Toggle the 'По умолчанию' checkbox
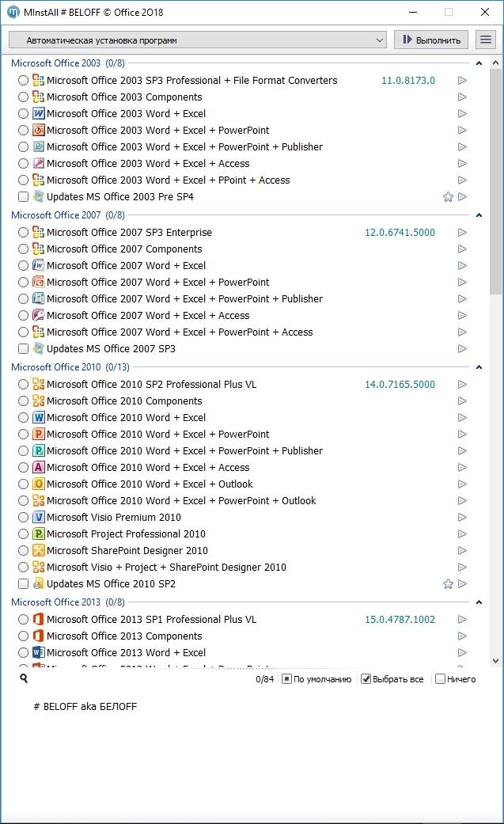Viewport: 504px width, 824px height. 287,679
